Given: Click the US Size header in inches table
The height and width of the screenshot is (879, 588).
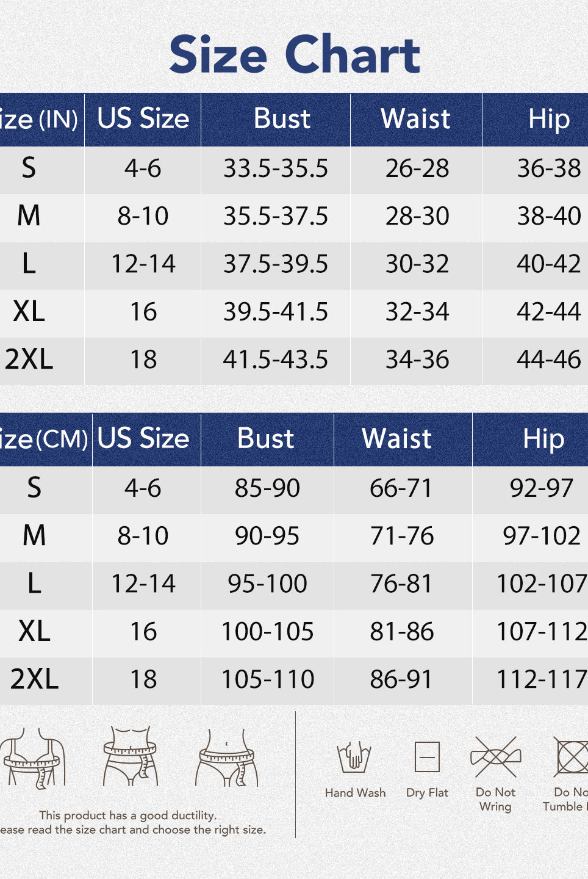Looking at the screenshot, I should pyautogui.click(x=143, y=119).
